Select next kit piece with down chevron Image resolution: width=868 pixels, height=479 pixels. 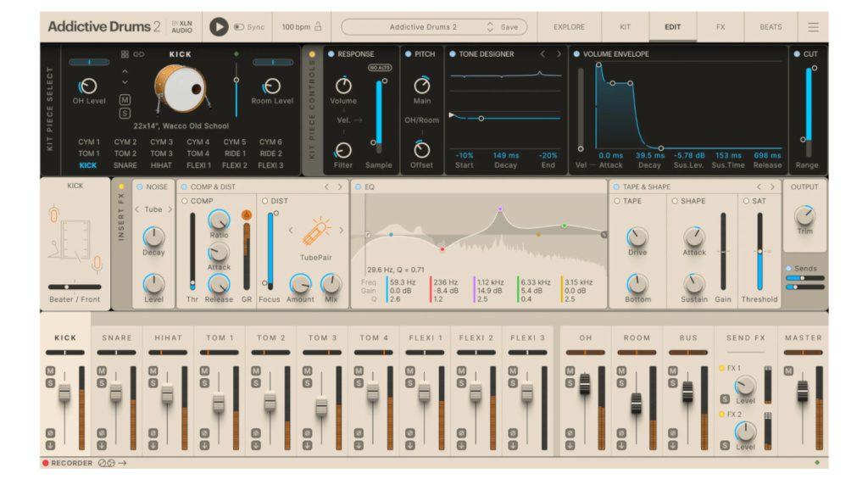[125, 82]
